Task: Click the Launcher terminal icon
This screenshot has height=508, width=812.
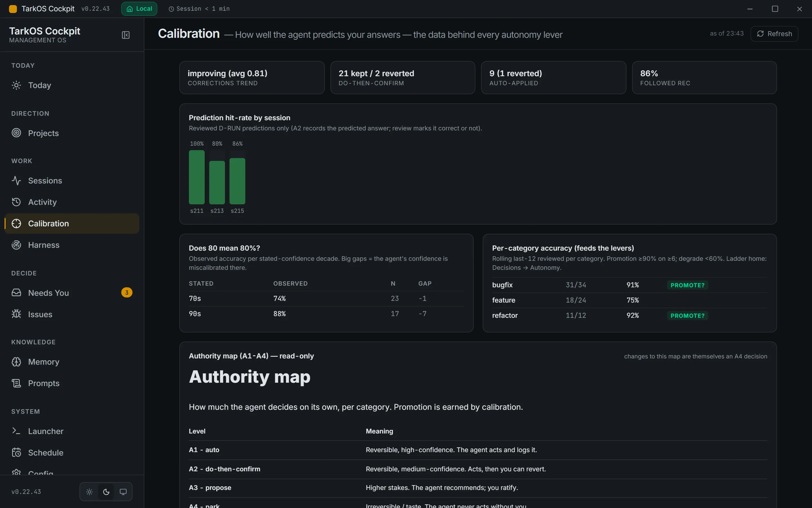Action: [16, 431]
